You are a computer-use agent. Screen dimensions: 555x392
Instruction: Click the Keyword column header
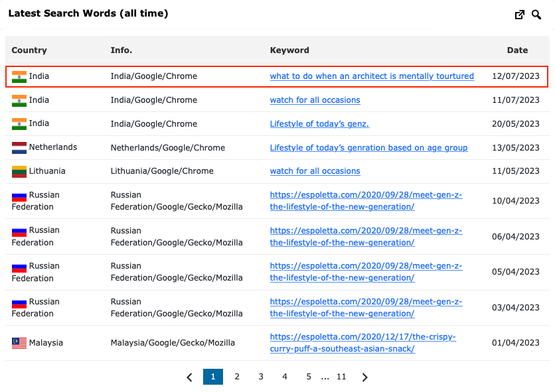[x=289, y=50]
